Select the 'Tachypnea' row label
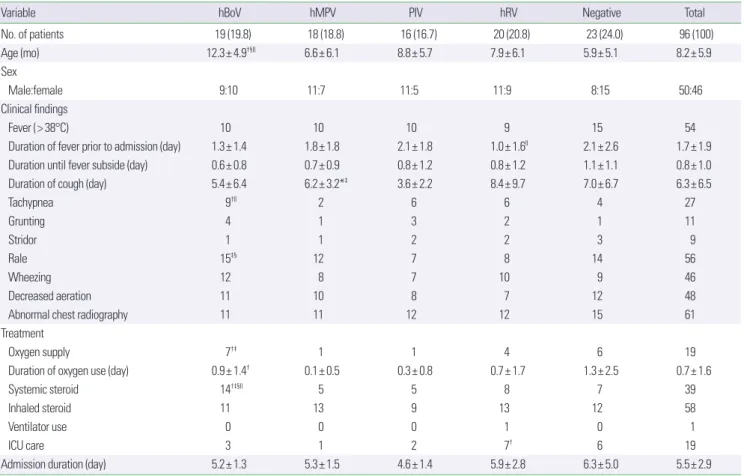Image resolution: width=744 pixels, height=476 pixels. tap(30, 203)
